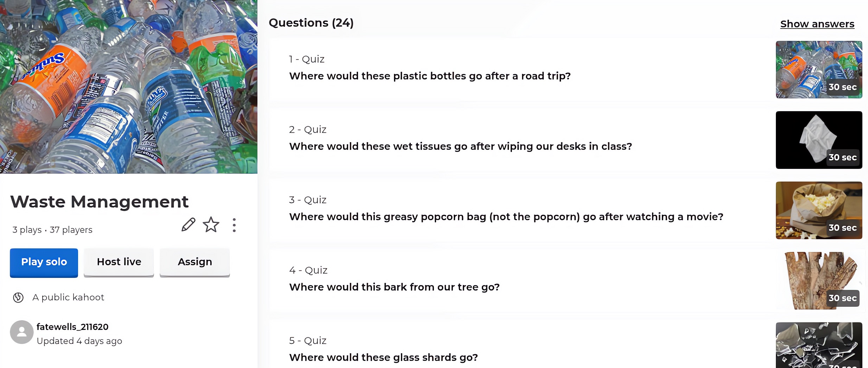
Task: Click the popcorn bag question image
Action: pyautogui.click(x=819, y=210)
